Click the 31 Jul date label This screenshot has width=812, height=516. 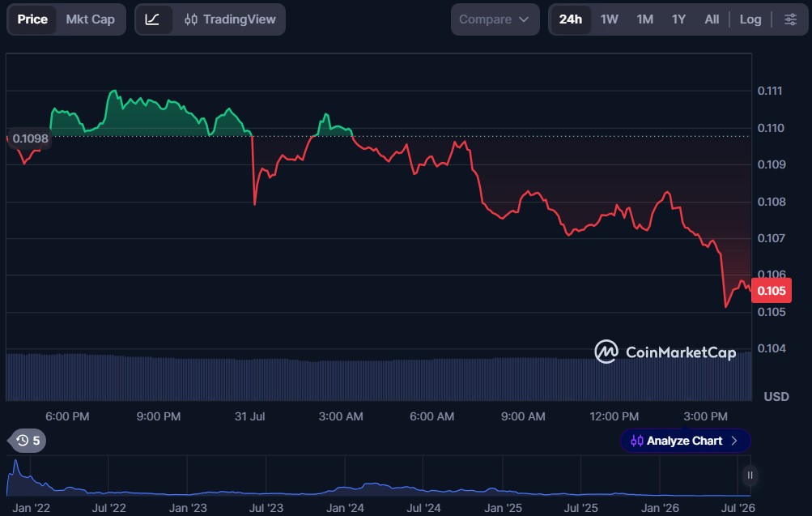pos(249,416)
